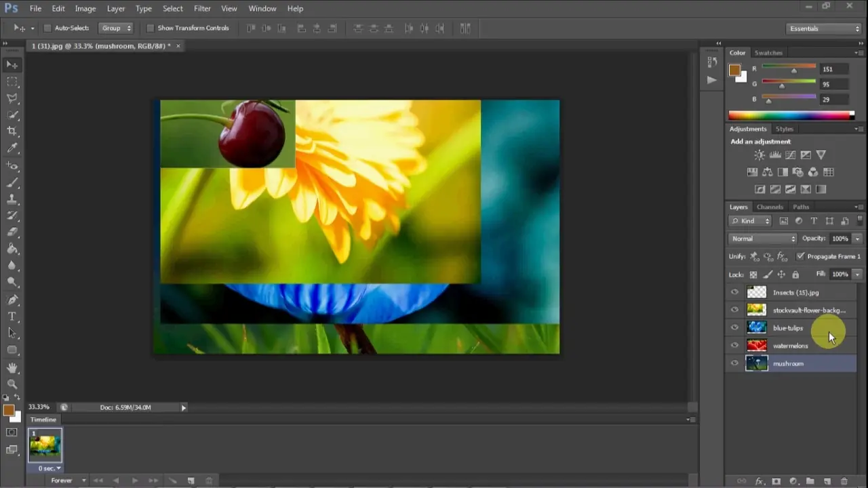The height and width of the screenshot is (488, 868).
Task: Hide the Insects (15).jpg layer
Action: tap(734, 293)
